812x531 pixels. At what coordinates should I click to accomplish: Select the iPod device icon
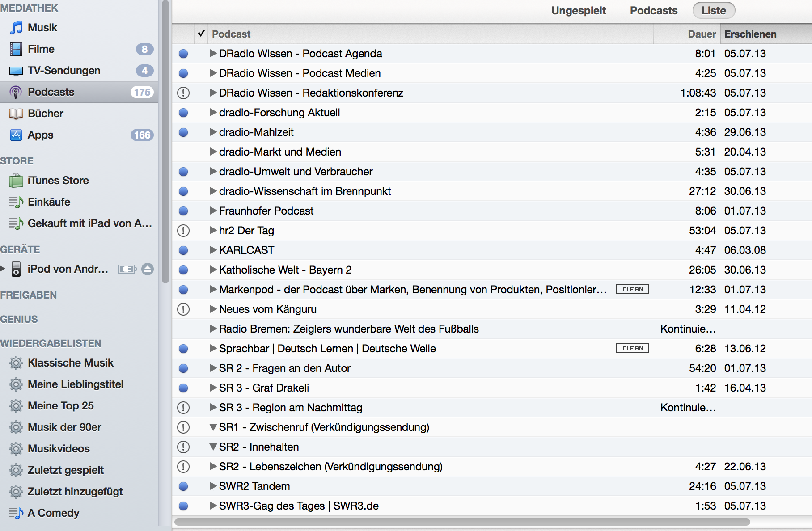pyautogui.click(x=16, y=269)
